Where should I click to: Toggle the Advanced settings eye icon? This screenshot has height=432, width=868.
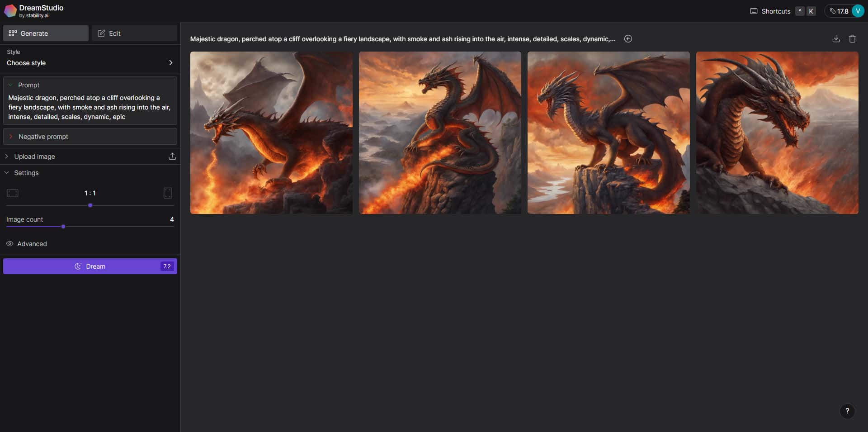[9, 244]
